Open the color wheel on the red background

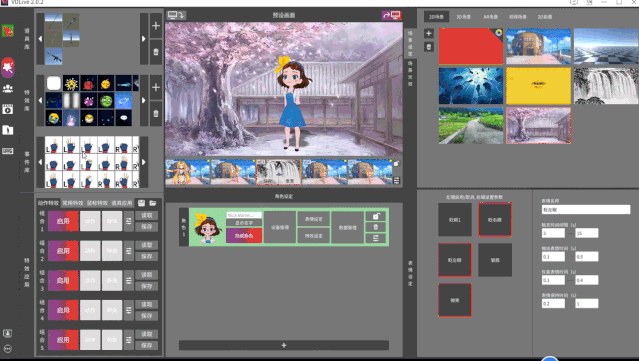(498, 33)
